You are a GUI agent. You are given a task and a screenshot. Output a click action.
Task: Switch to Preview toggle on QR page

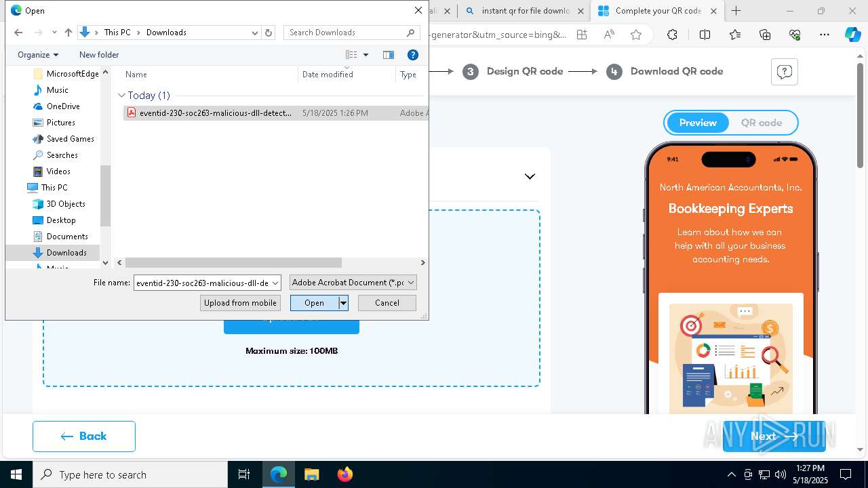[x=698, y=123]
